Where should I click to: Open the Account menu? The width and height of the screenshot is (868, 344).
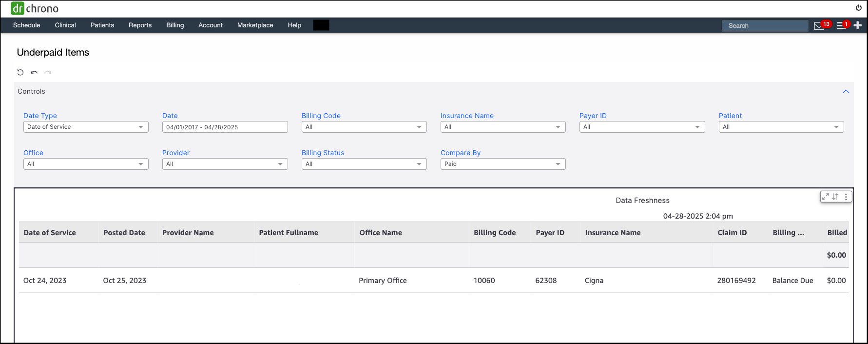[x=211, y=25]
